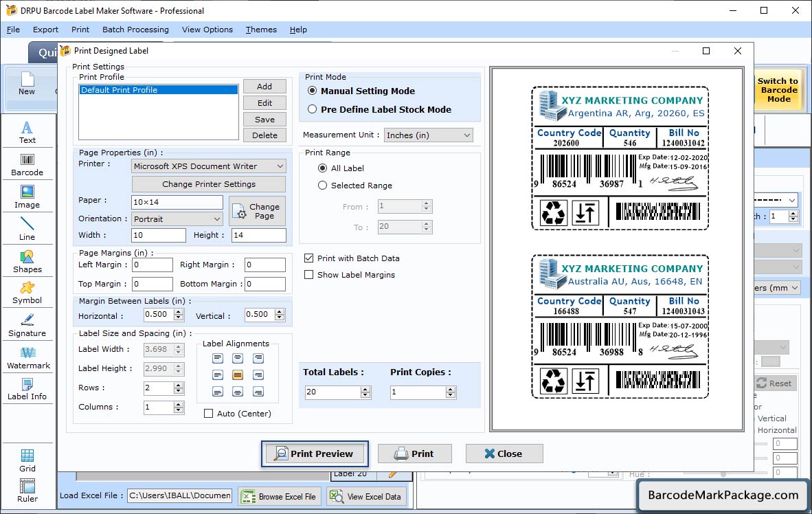Save the print profile
Viewport: 812px width, 514px height.
tap(264, 119)
